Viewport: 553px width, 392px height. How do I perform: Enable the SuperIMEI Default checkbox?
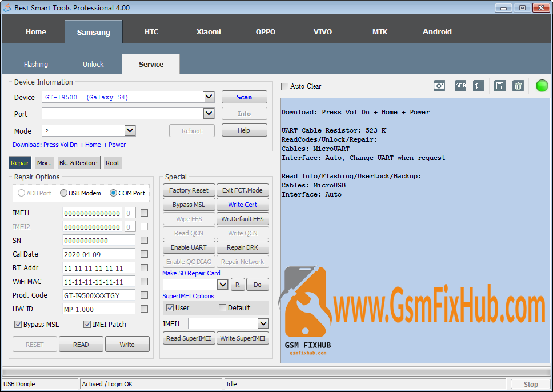click(x=223, y=307)
